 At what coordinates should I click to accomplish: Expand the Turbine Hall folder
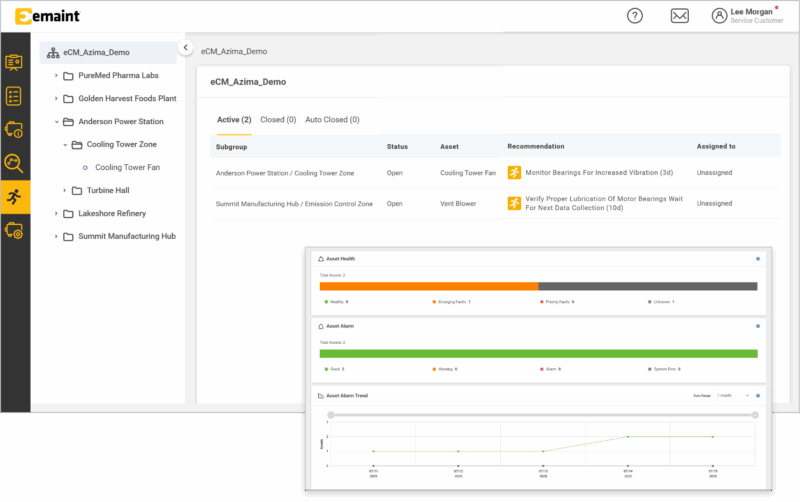click(64, 190)
